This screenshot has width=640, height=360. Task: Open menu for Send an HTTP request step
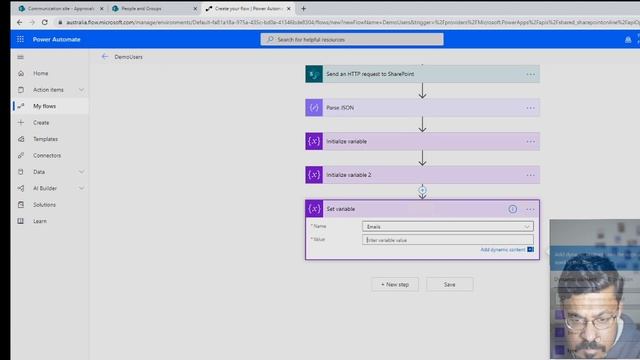tap(530, 74)
